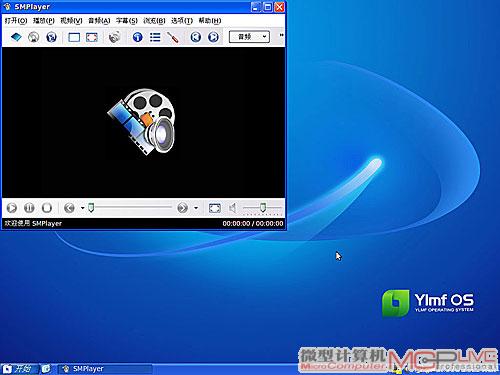Open the playlist icon
Viewport: 500px width, 375px height.
tap(155, 37)
